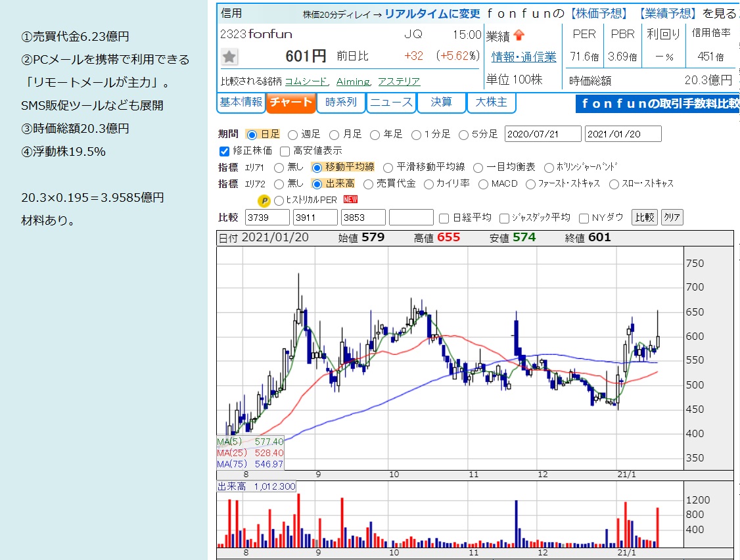This screenshot has width=740, height=560.
Task: Select the ボリンジャーバンド indicator
Action: (x=549, y=168)
